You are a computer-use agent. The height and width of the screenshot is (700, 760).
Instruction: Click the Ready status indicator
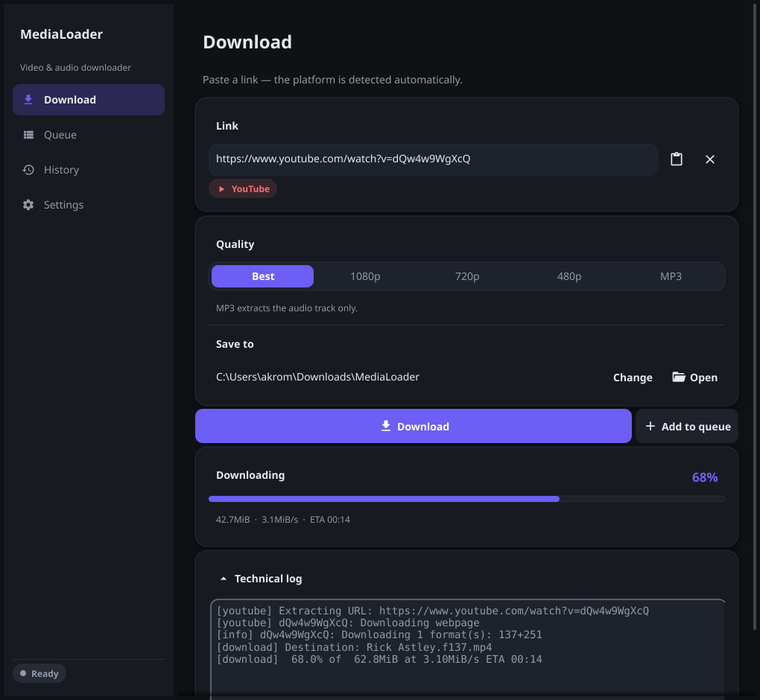click(x=39, y=673)
